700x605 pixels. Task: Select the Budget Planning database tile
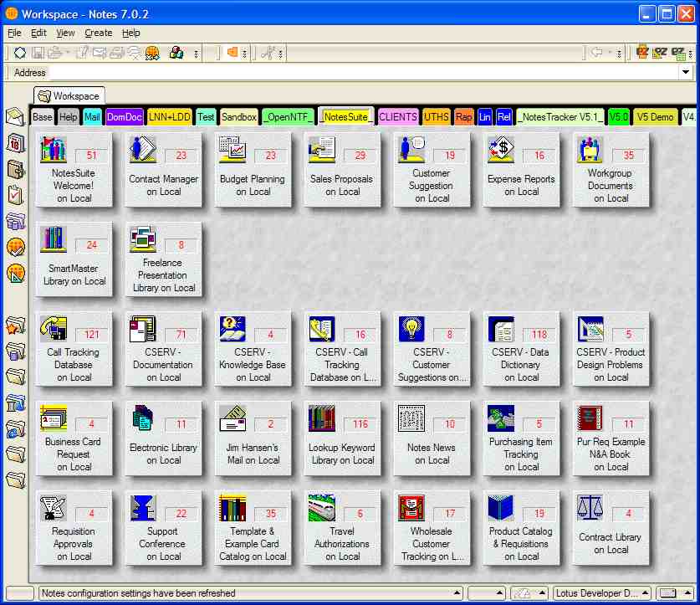tap(253, 169)
